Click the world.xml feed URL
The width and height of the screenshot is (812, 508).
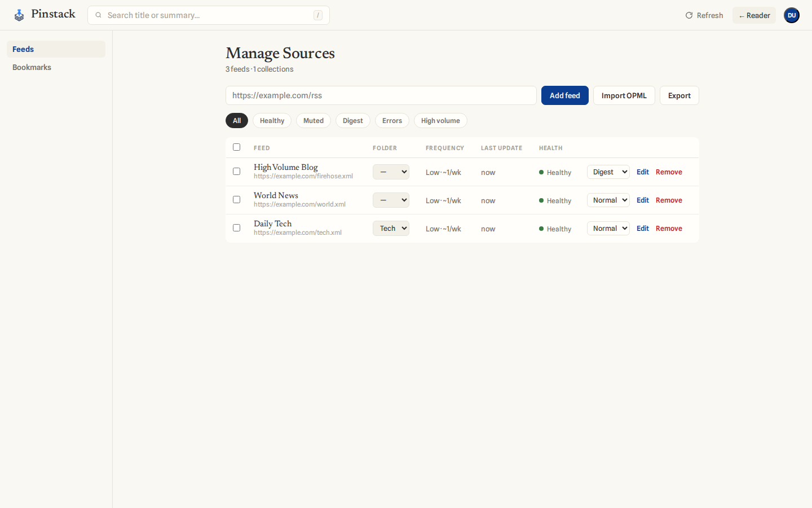(299, 204)
